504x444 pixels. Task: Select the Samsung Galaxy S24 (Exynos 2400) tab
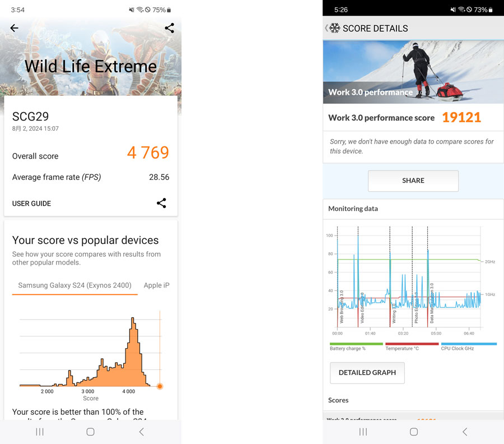pos(75,285)
